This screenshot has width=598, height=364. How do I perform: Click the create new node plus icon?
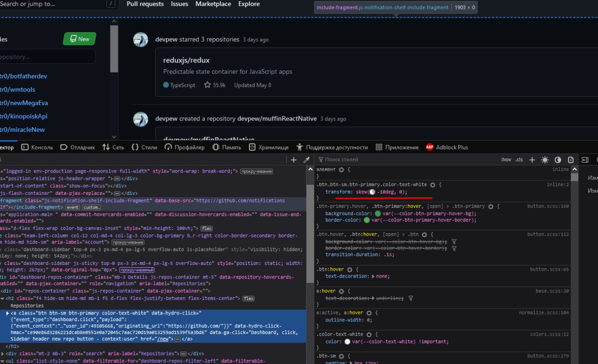click(x=293, y=160)
